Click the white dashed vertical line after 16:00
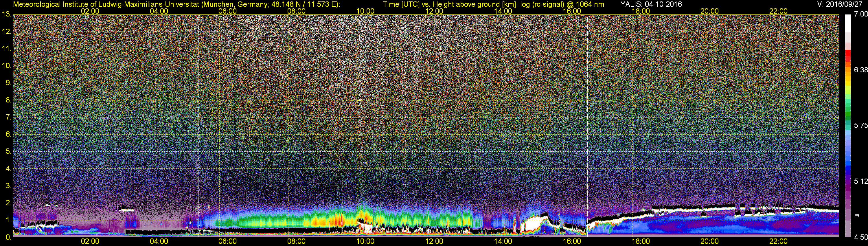The image size is (868, 246). 587,125
